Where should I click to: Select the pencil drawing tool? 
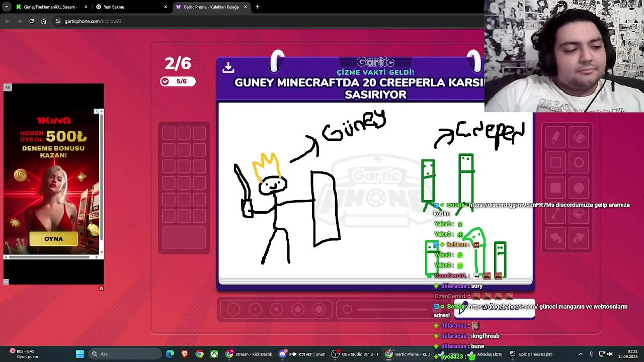[x=555, y=137]
